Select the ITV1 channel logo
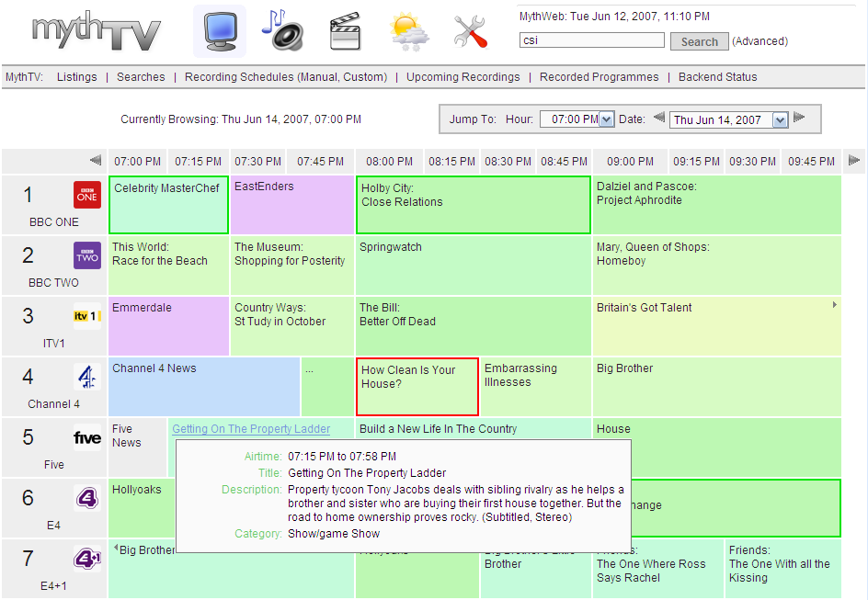The height and width of the screenshot is (600, 868). coord(87,316)
